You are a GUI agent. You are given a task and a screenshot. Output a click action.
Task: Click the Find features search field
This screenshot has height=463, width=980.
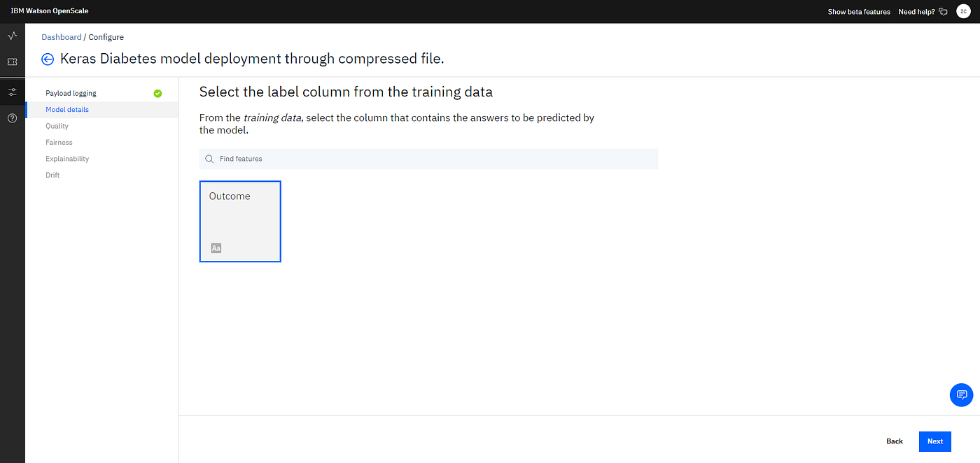[x=428, y=159]
